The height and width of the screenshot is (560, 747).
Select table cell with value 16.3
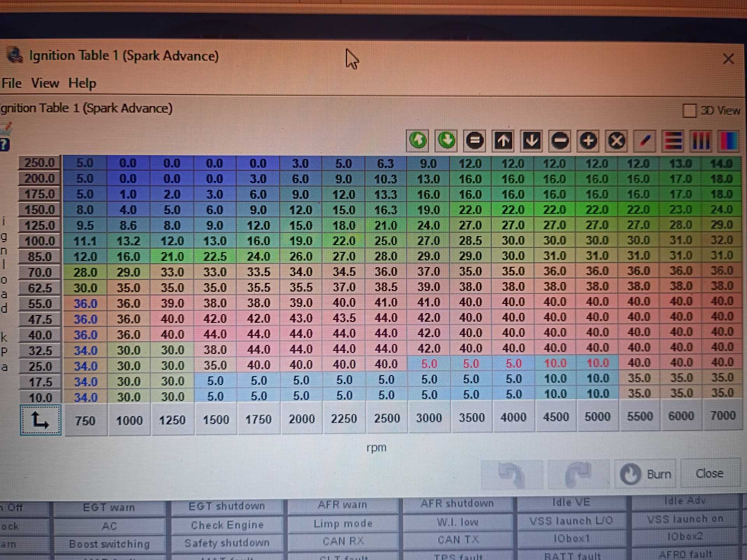386,210
